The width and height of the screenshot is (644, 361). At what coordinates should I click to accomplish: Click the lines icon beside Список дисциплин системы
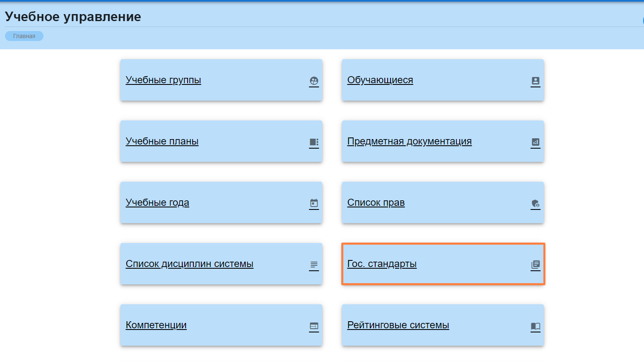[x=314, y=265]
